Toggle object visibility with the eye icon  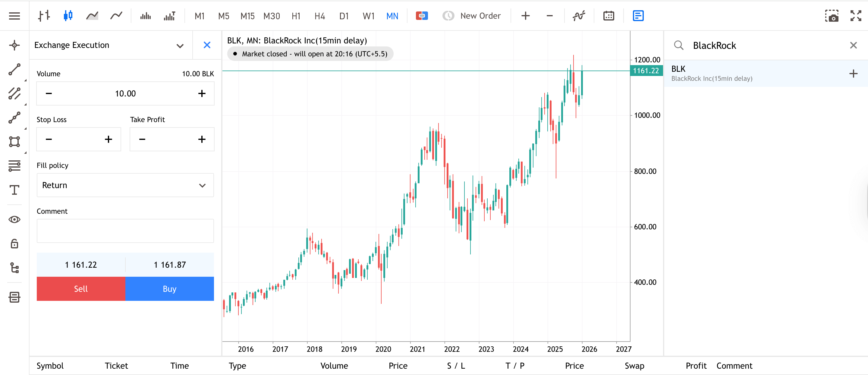click(x=14, y=219)
